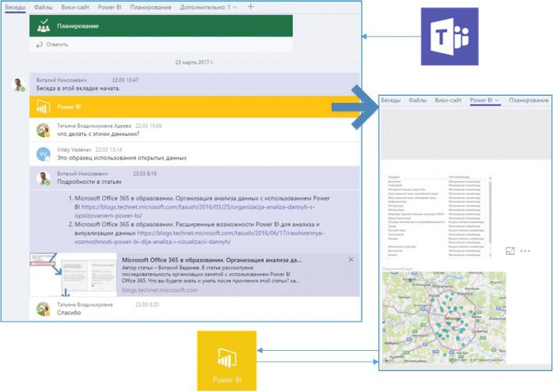Expand the Power BI tab chevron in right window
The width and height of the screenshot is (553, 392).
point(497,100)
